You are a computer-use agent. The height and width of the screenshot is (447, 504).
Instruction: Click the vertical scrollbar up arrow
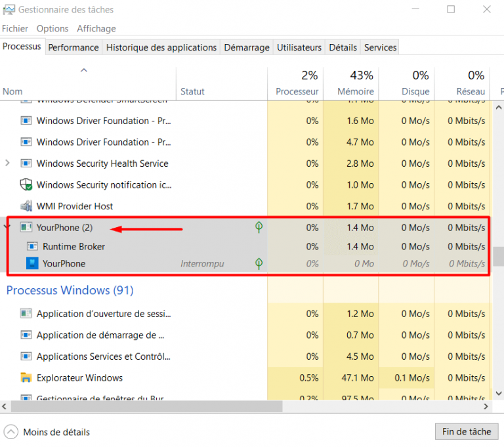(x=499, y=108)
